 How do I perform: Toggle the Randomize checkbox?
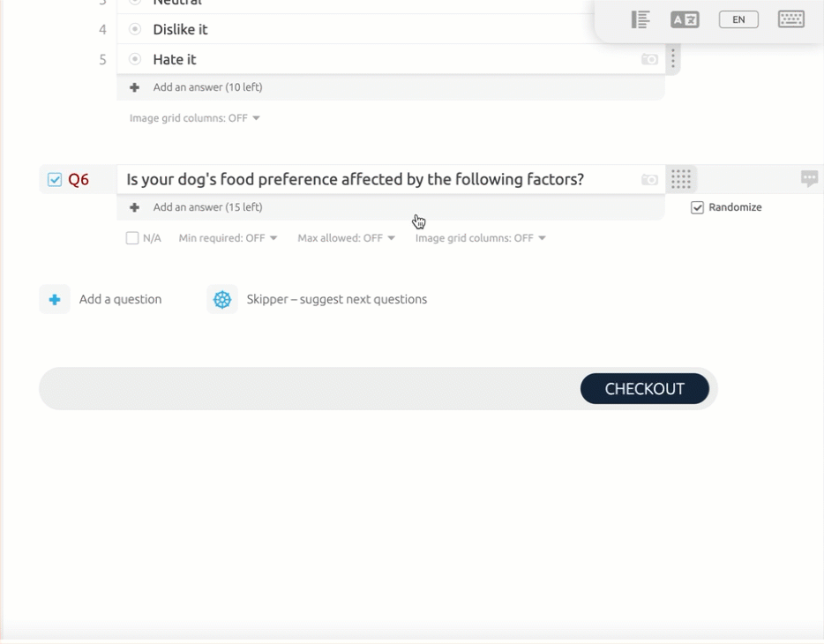tap(697, 207)
